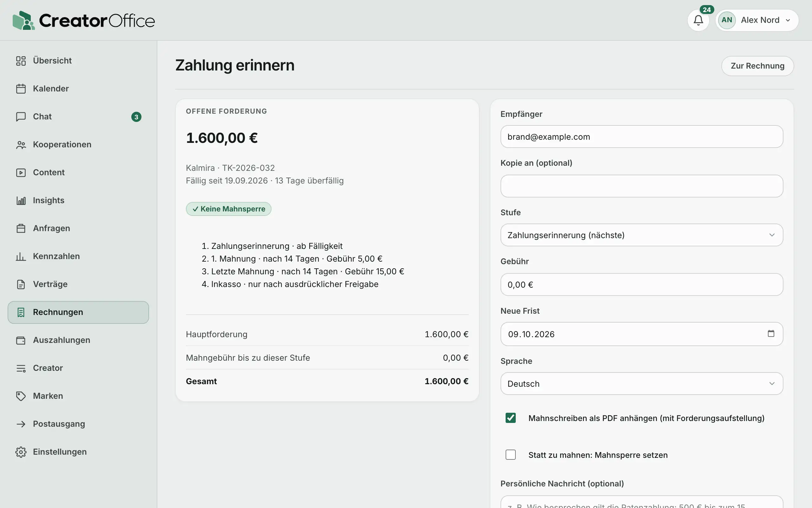The image size is (812, 508).
Task: Open the Stufe dropdown
Action: [x=642, y=235]
